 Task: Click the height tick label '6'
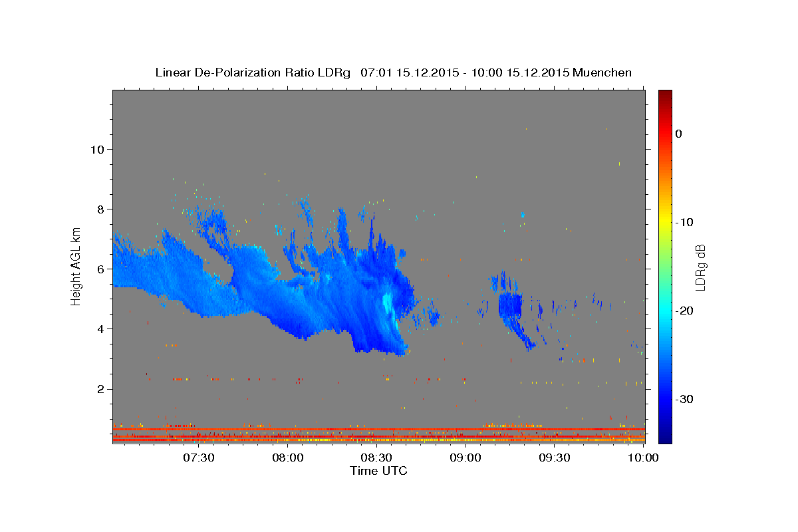[101, 269]
